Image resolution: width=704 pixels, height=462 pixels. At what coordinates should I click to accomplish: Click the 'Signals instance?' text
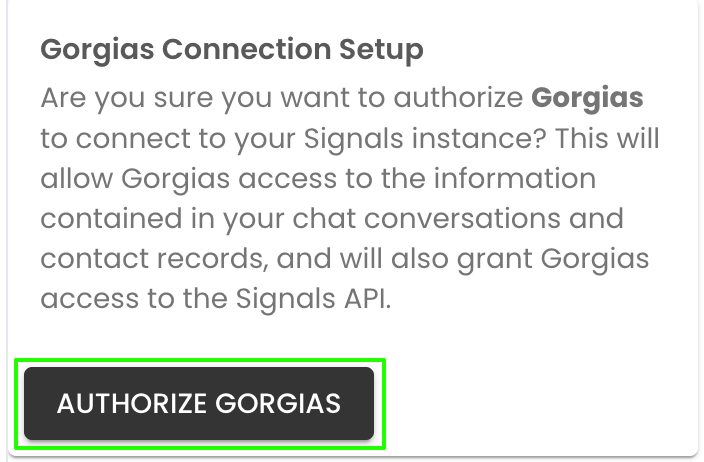(425, 138)
